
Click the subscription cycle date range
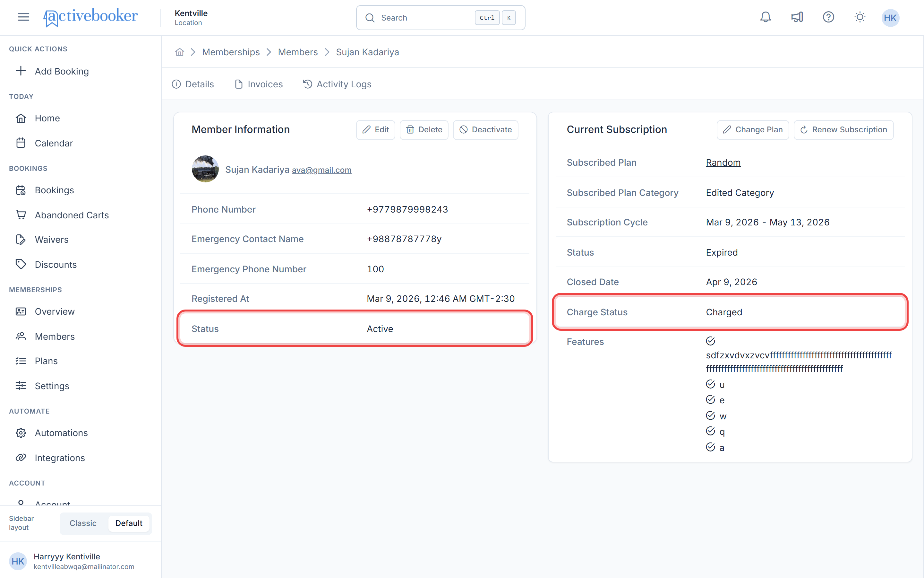point(767,222)
